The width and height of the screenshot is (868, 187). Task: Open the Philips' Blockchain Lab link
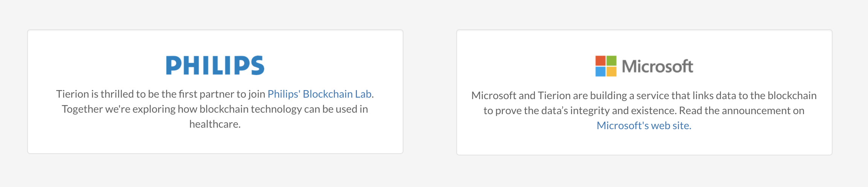pos(320,94)
